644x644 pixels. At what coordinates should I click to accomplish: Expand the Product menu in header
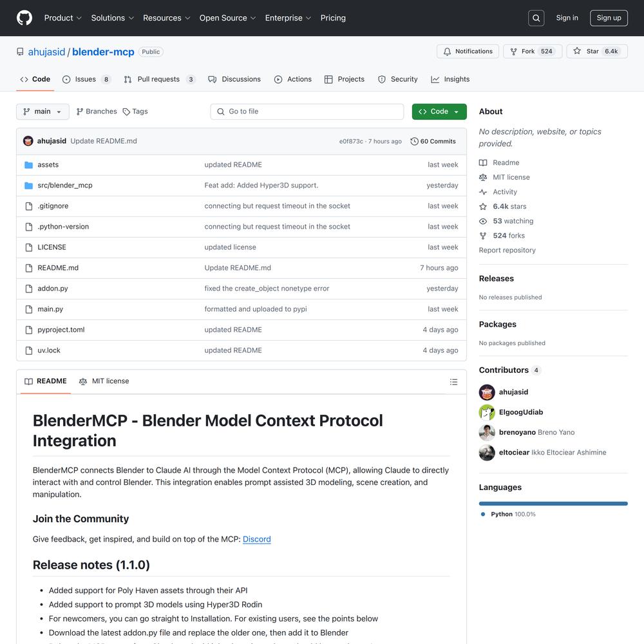tap(62, 18)
